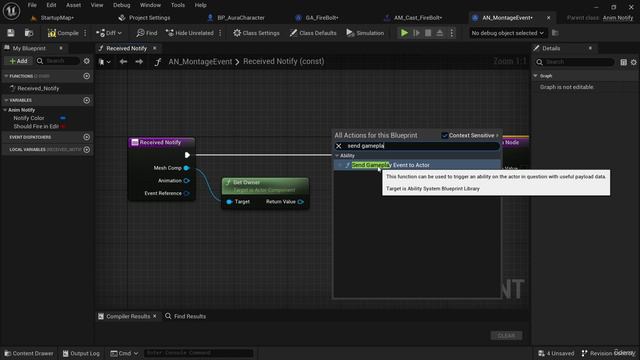Click the green Play button

point(404,33)
